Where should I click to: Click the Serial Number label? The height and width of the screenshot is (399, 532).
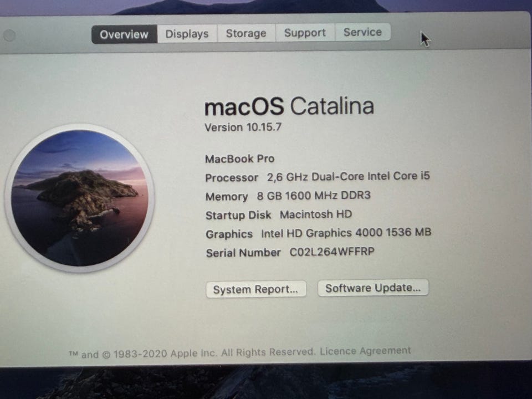click(243, 253)
